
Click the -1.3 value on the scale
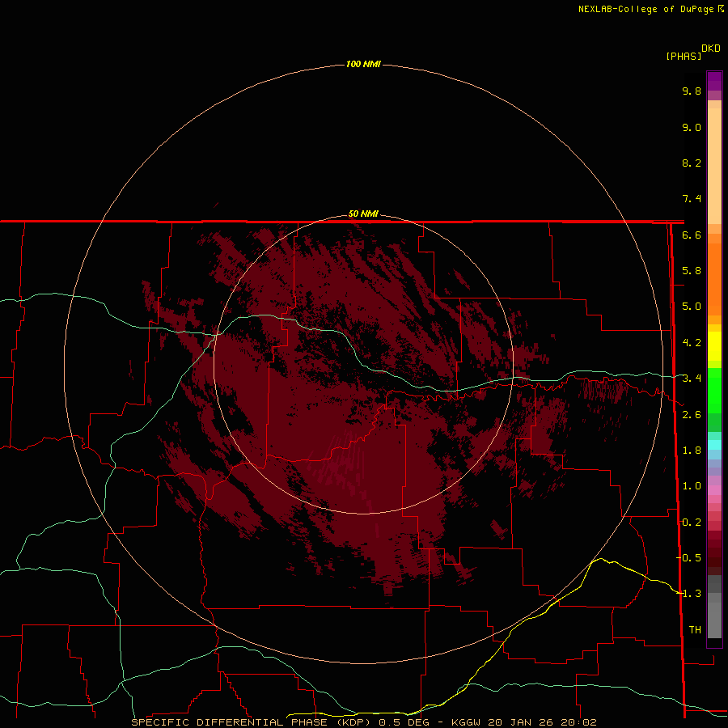point(689,594)
